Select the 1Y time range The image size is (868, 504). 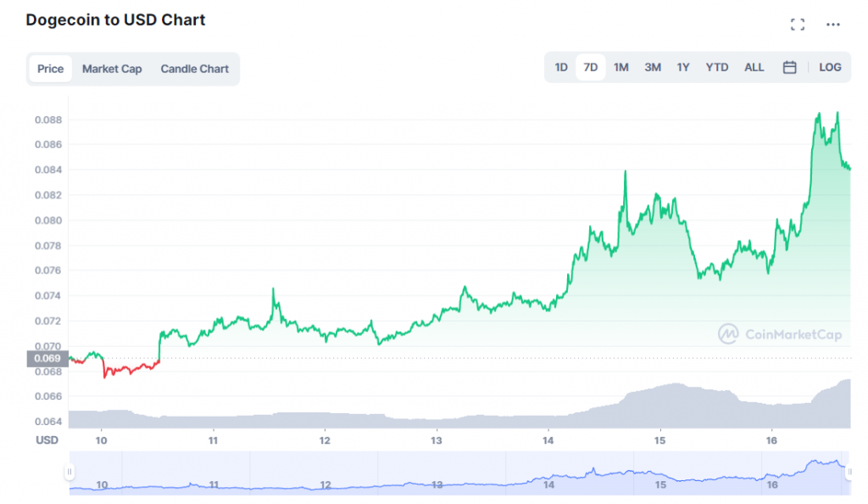pyautogui.click(x=683, y=66)
